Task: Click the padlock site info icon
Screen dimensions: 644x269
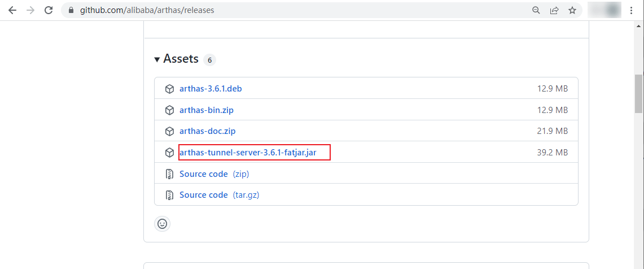Action: coord(71,10)
